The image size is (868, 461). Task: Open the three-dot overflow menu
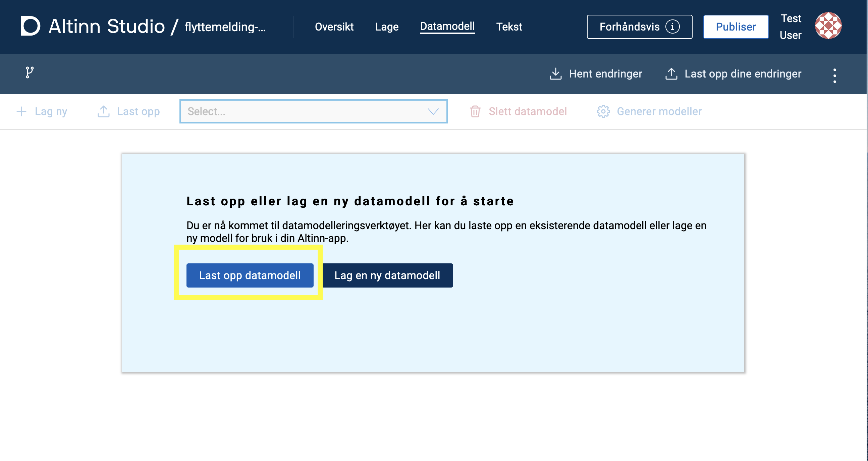[x=834, y=75]
